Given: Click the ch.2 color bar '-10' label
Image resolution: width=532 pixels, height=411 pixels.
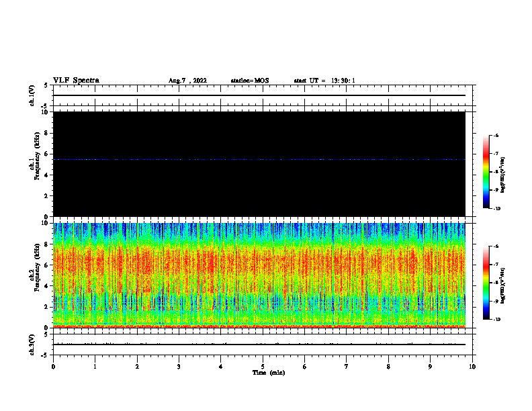Looking at the screenshot, I should (497, 320).
